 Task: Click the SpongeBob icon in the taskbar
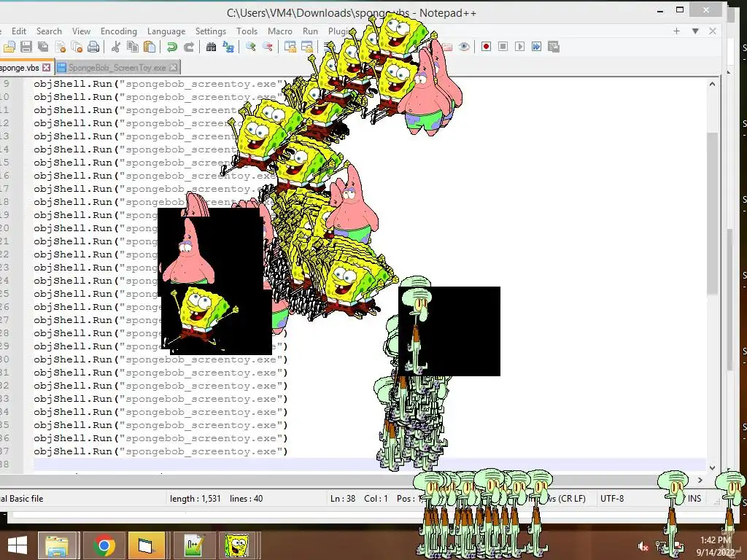[x=237, y=545]
